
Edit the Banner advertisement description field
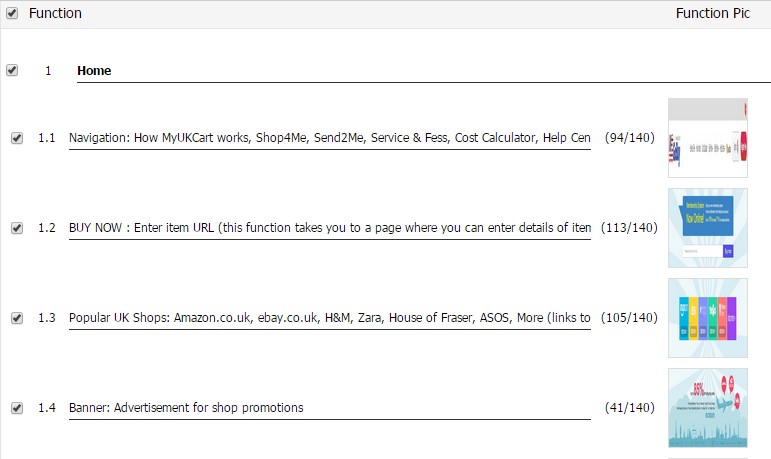click(x=330, y=408)
